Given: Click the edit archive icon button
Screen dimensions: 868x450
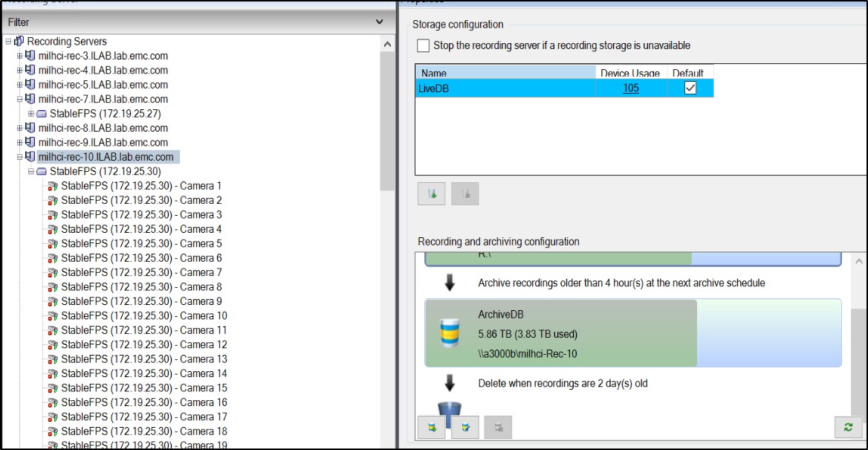Looking at the screenshot, I should [465, 427].
